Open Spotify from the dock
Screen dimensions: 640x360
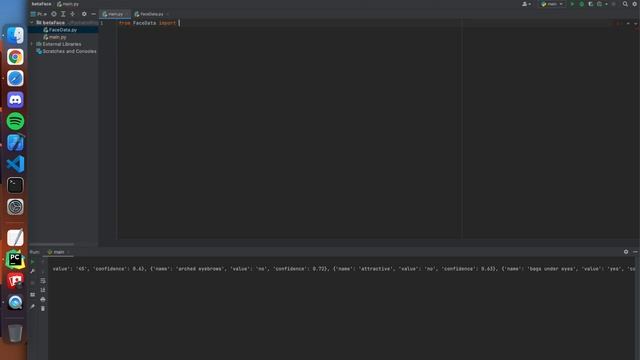pyautogui.click(x=15, y=121)
